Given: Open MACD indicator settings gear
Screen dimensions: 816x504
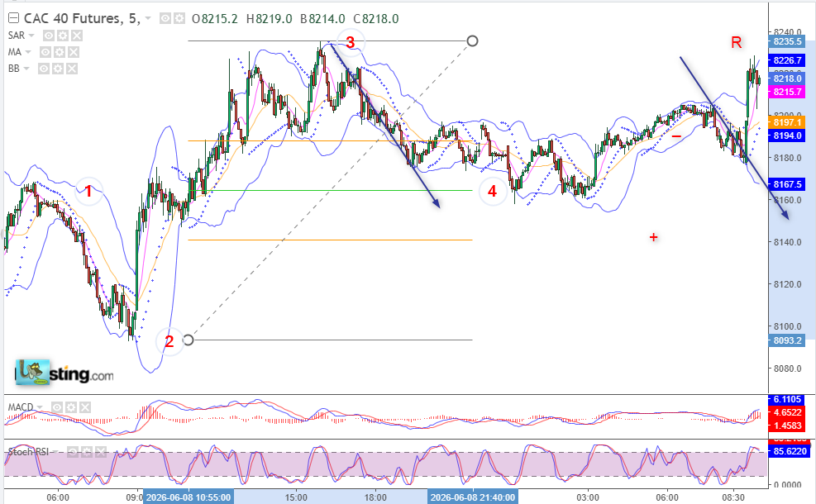Looking at the screenshot, I should (71, 407).
